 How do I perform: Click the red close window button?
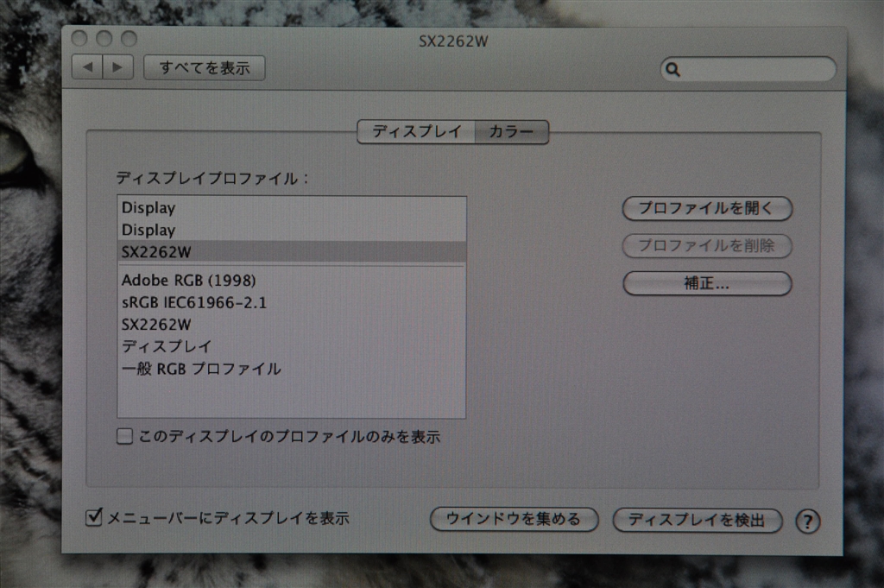pos(79,38)
